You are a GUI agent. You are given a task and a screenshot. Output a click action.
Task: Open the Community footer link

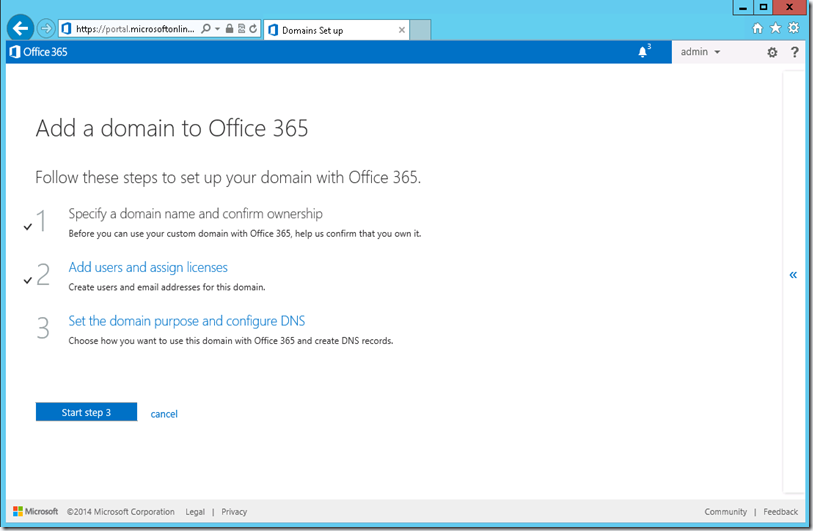725,512
